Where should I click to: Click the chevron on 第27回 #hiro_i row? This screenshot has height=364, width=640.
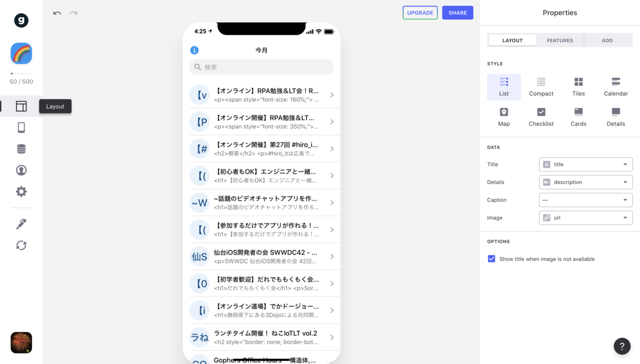click(332, 149)
